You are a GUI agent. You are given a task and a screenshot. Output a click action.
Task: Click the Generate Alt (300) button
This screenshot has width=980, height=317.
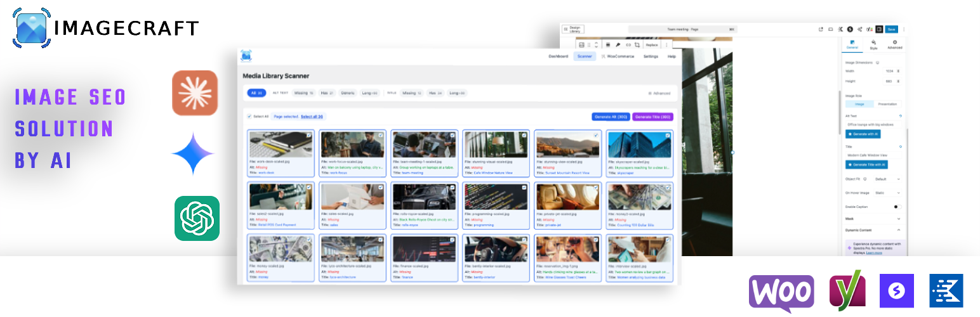pyautogui.click(x=611, y=117)
